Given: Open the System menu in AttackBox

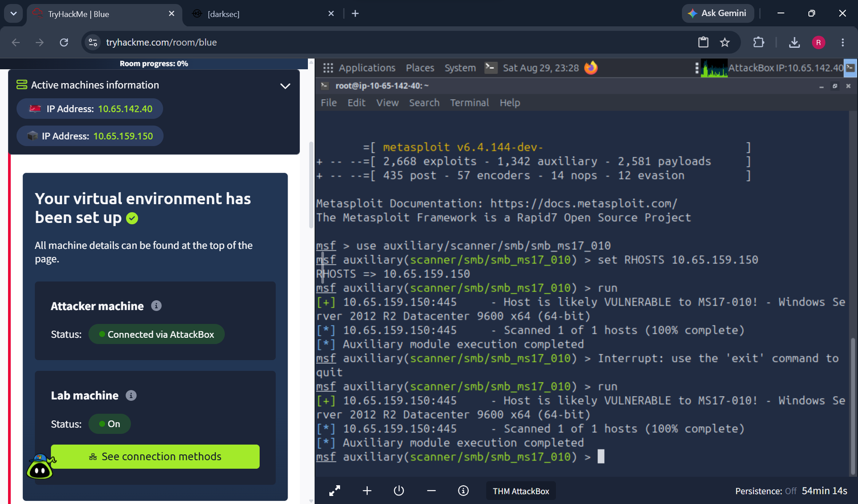Looking at the screenshot, I should pos(460,68).
